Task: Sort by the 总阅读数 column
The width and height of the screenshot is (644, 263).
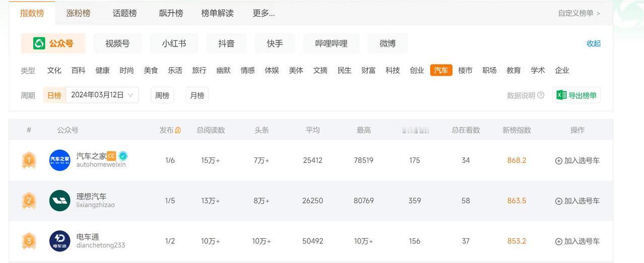Action: 211,130
